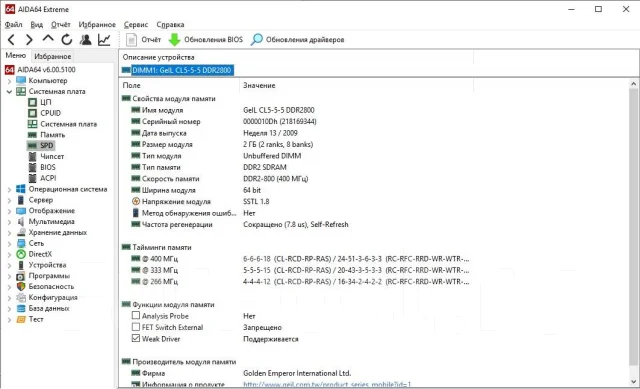The height and width of the screenshot is (389, 640).
Task: Expand the Компьютер tree node
Action: click(9, 81)
